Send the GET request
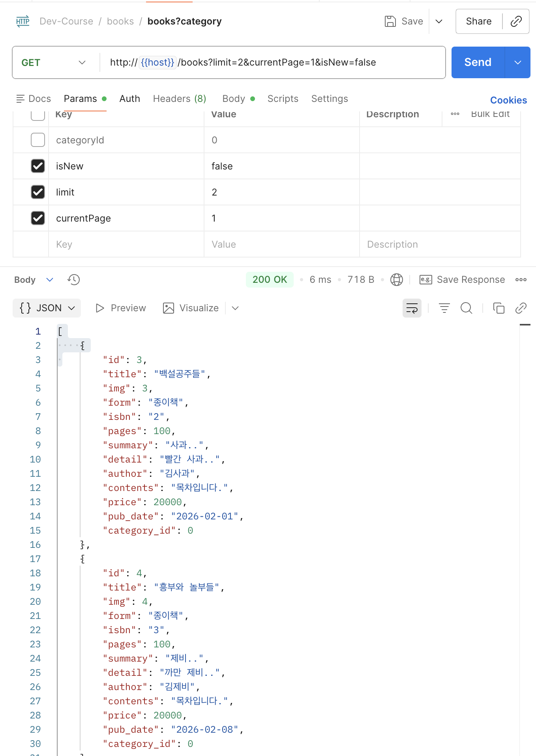This screenshot has height=756, width=536. pos(478,62)
